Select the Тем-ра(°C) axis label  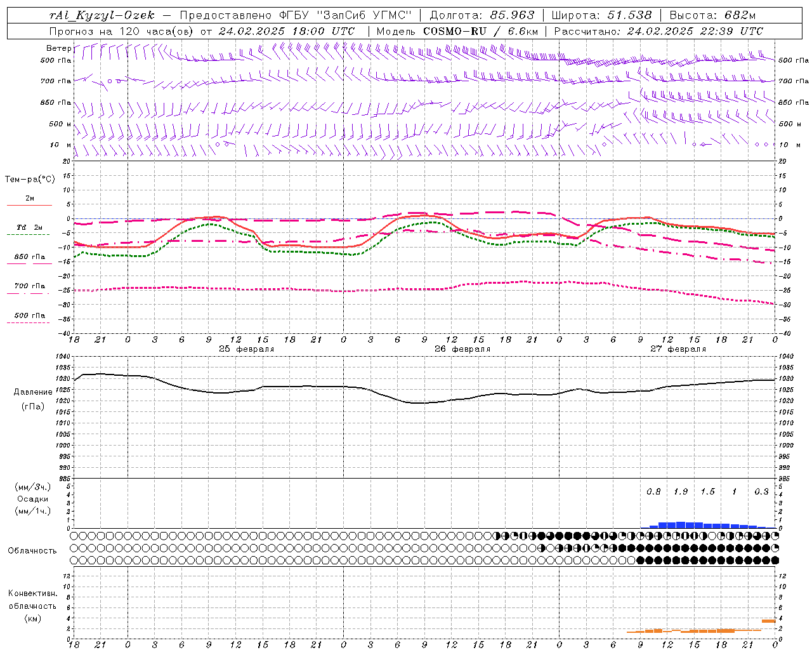(x=30, y=180)
